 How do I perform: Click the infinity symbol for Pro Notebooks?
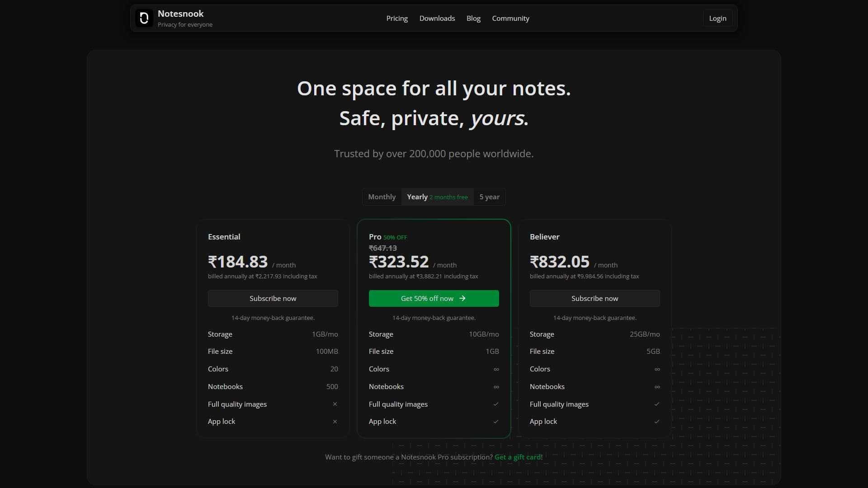click(496, 387)
